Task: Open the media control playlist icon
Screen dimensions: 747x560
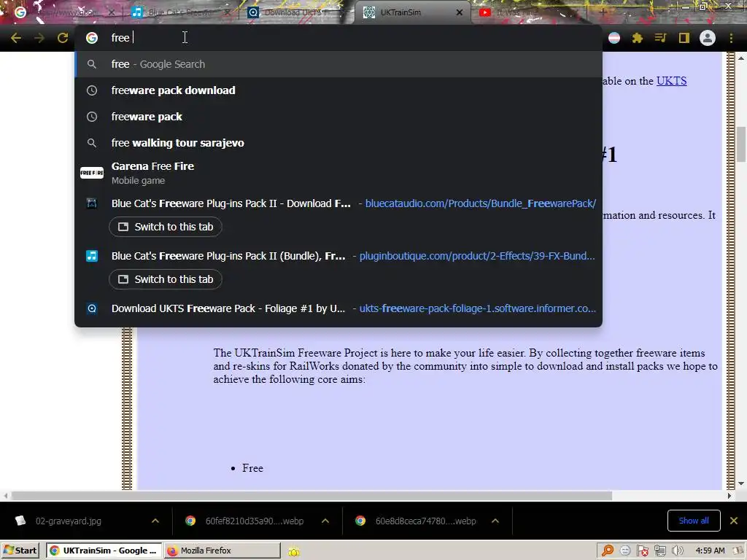Action: click(660, 38)
